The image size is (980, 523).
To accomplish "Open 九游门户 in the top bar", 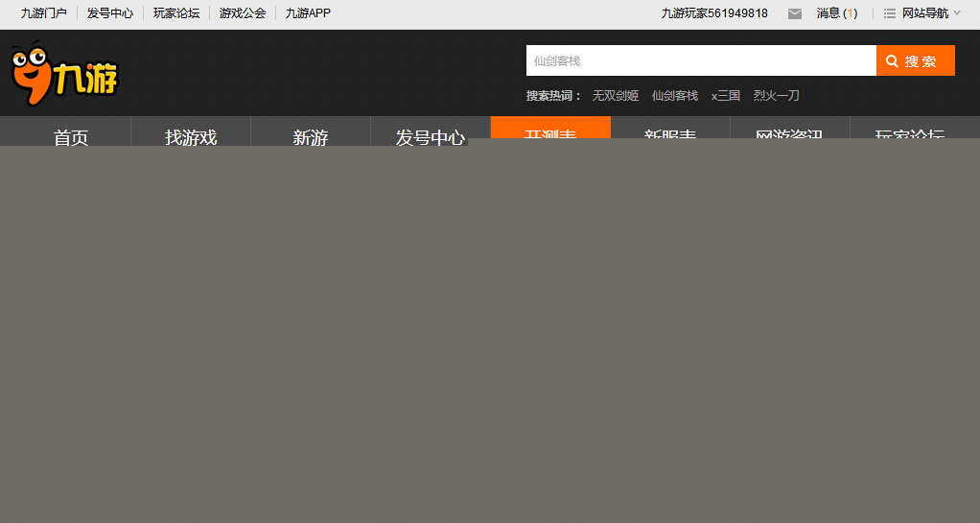I will click(x=44, y=13).
